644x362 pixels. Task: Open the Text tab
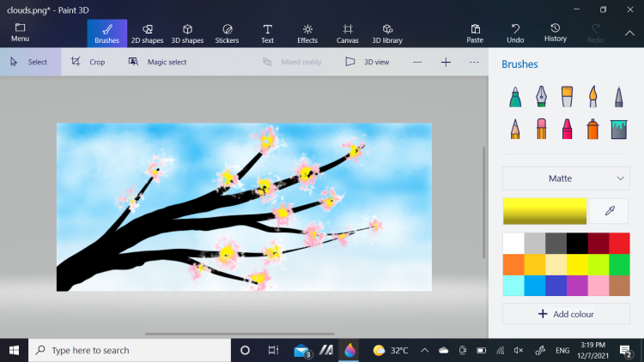267,33
